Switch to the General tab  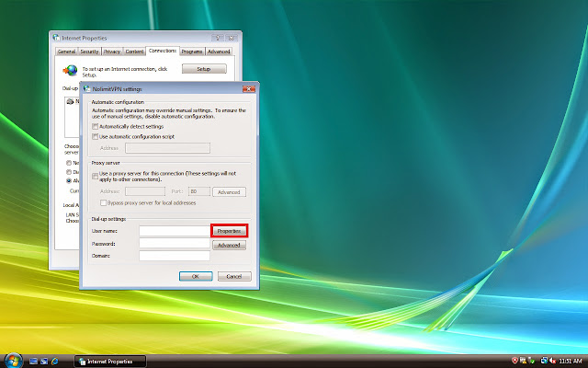[66, 52]
